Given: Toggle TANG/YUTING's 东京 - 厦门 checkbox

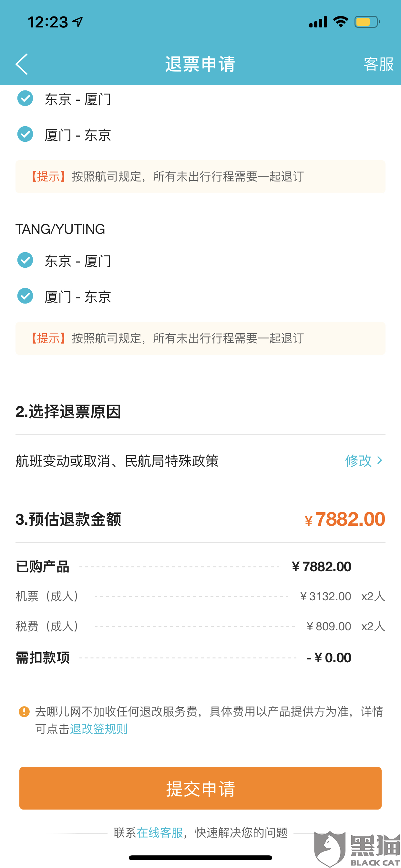Looking at the screenshot, I should 25,260.
